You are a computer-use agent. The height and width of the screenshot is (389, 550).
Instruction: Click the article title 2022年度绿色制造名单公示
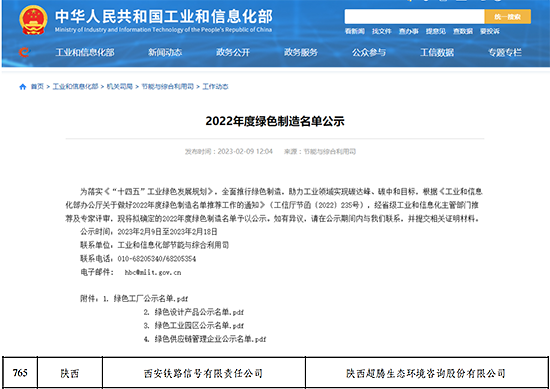pyautogui.click(x=275, y=121)
